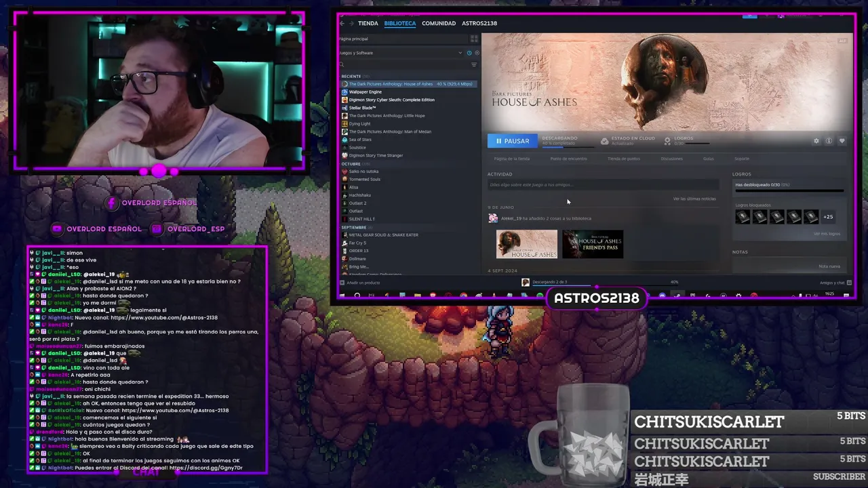
Task: Toggle sort by recent clock icon
Action: tap(469, 53)
